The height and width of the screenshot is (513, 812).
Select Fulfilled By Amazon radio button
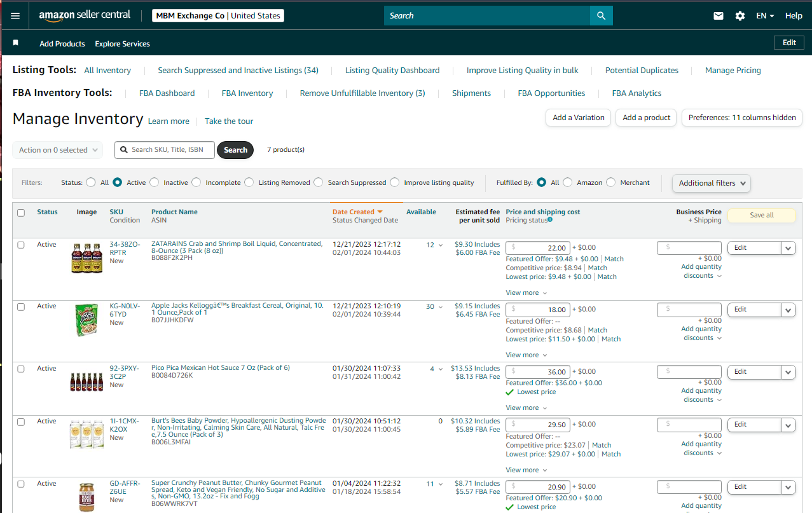(567, 182)
